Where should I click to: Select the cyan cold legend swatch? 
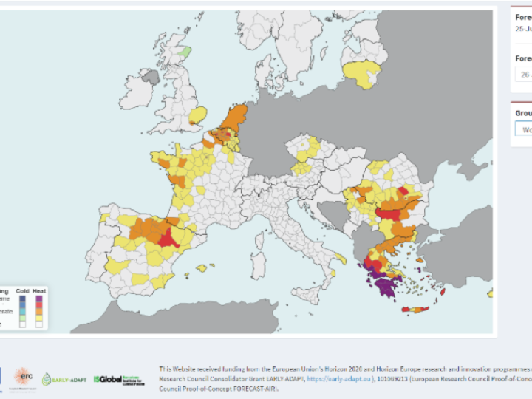pyautogui.click(x=22, y=312)
